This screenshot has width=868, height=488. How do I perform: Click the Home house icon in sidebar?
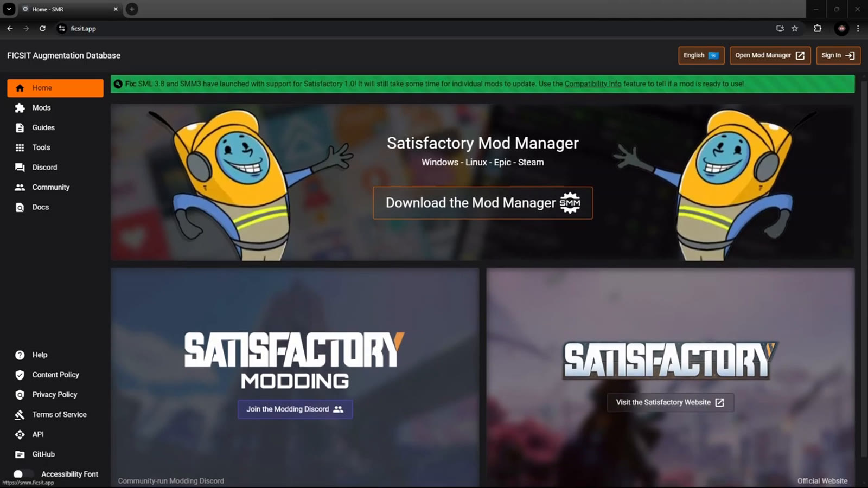point(20,88)
